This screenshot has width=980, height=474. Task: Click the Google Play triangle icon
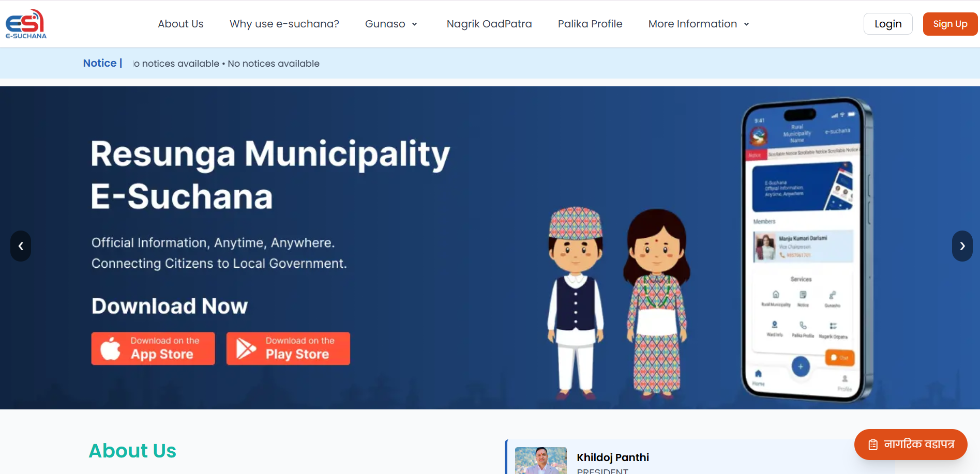click(246, 348)
